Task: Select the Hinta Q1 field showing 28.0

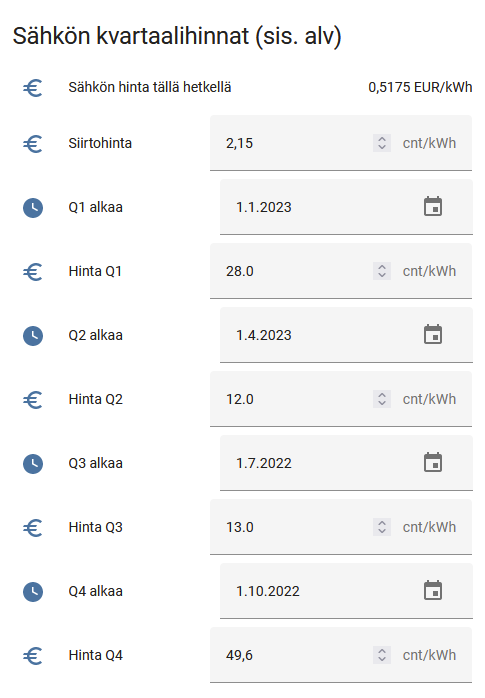Action: [x=341, y=271]
